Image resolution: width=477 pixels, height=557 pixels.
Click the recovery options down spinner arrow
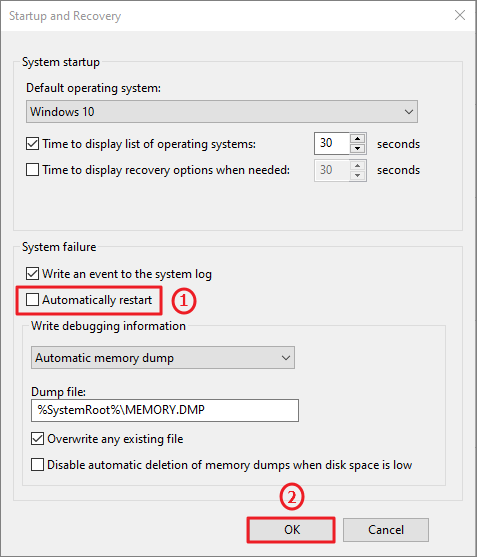coord(357,175)
